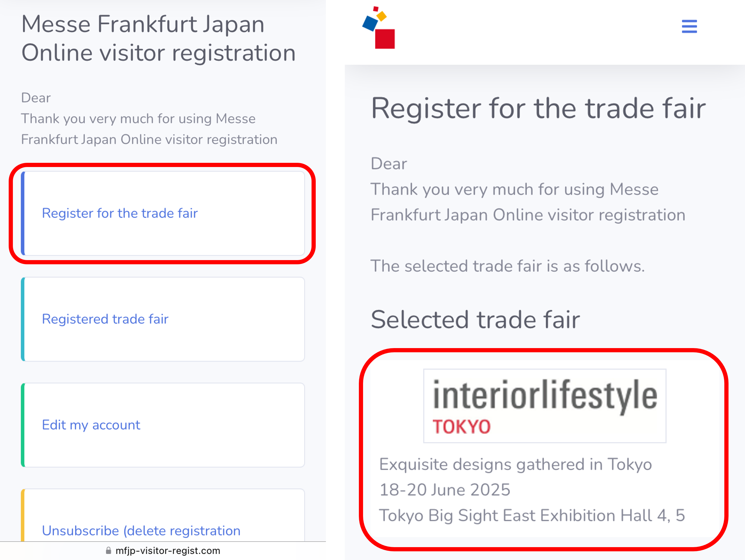
Task: Click the Register trade fair menu card
Action: point(163,213)
